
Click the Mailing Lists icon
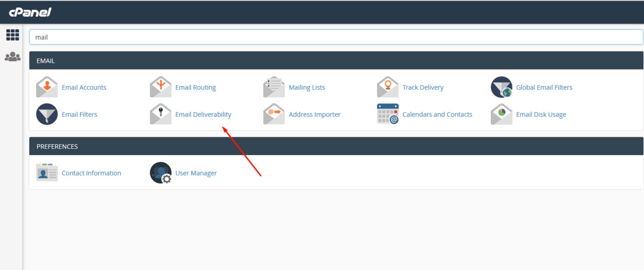[274, 87]
